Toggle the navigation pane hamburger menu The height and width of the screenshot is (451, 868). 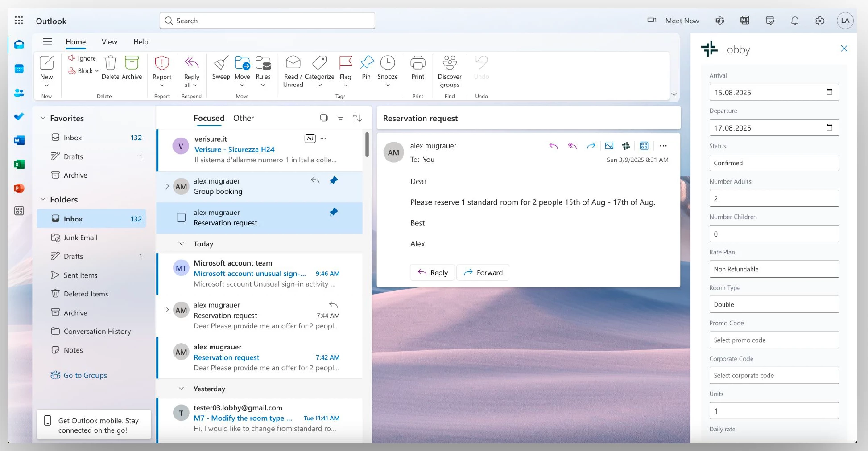point(47,41)
